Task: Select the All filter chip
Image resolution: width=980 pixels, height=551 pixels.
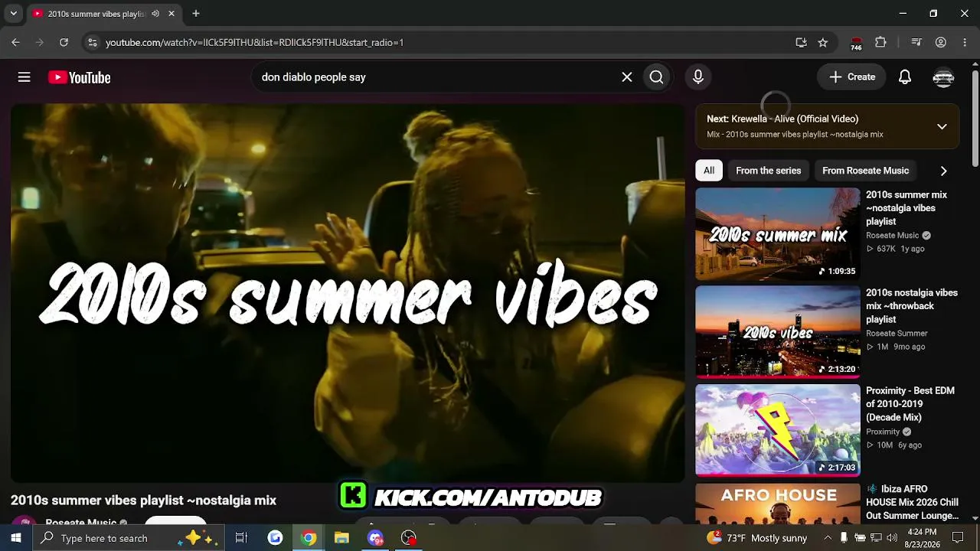Action: point(709,171)
